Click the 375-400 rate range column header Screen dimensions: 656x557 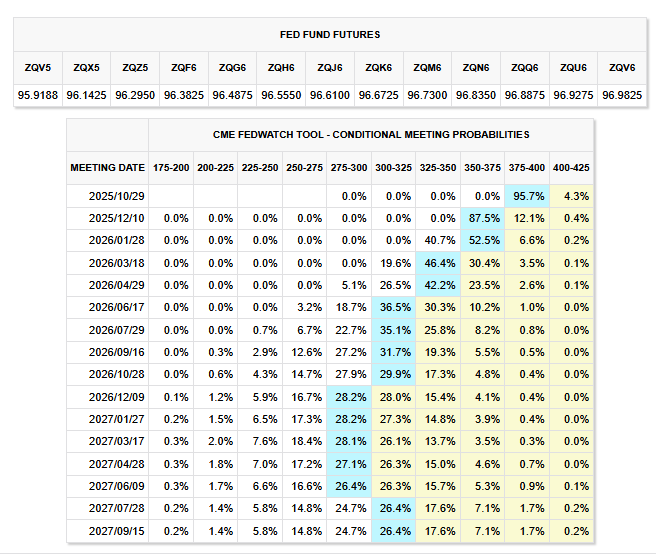pyautogui.click(x=526, y=167)
